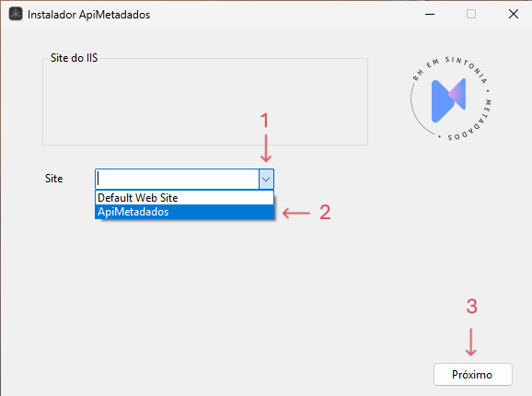Click the red number 1 annotation
This screenshot has height=396, width=532.
point(265,121)
